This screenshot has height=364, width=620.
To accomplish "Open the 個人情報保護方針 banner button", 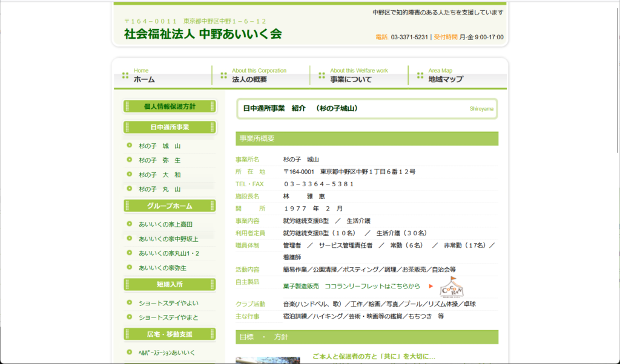I will click(170, 106).
